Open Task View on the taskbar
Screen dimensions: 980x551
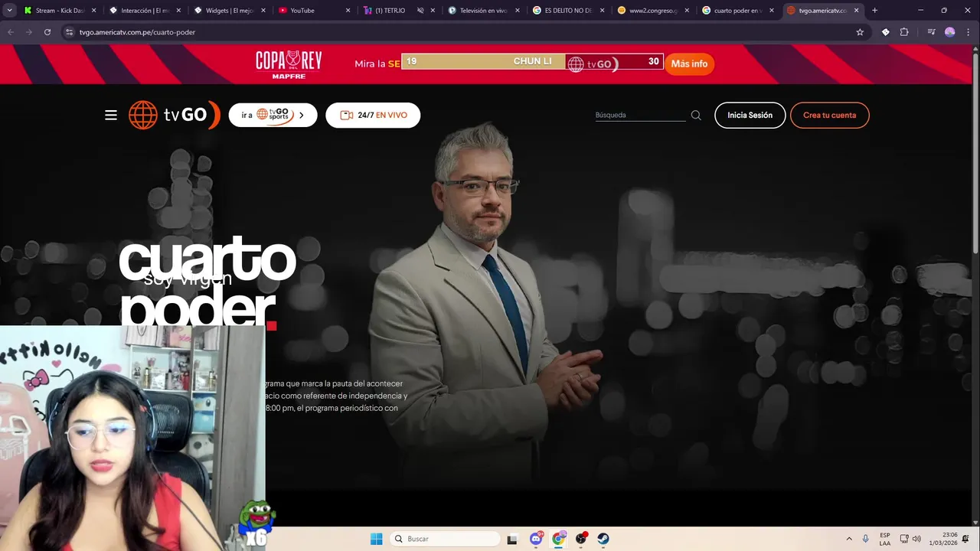pyautogui.click(x=512, y=539)
